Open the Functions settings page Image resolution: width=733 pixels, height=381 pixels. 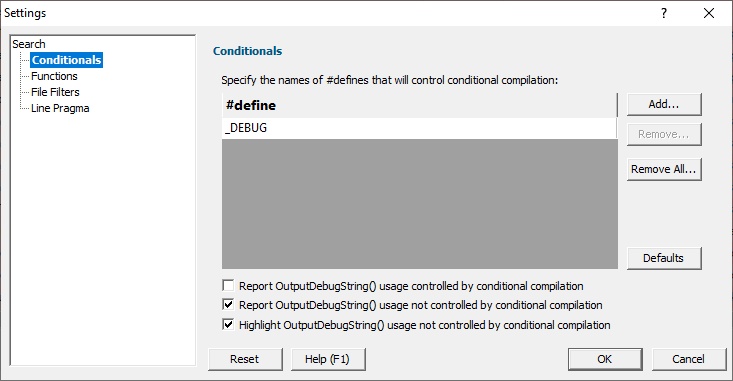coord(54,76)
